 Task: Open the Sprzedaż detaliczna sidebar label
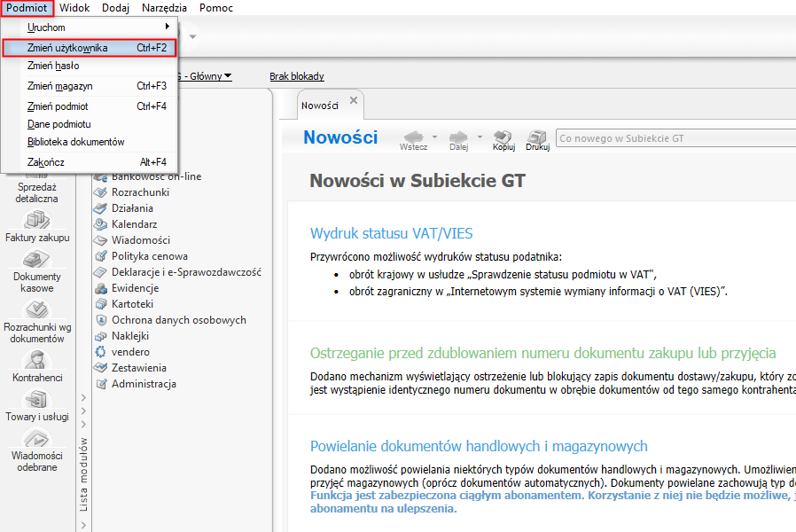[36, 193]
